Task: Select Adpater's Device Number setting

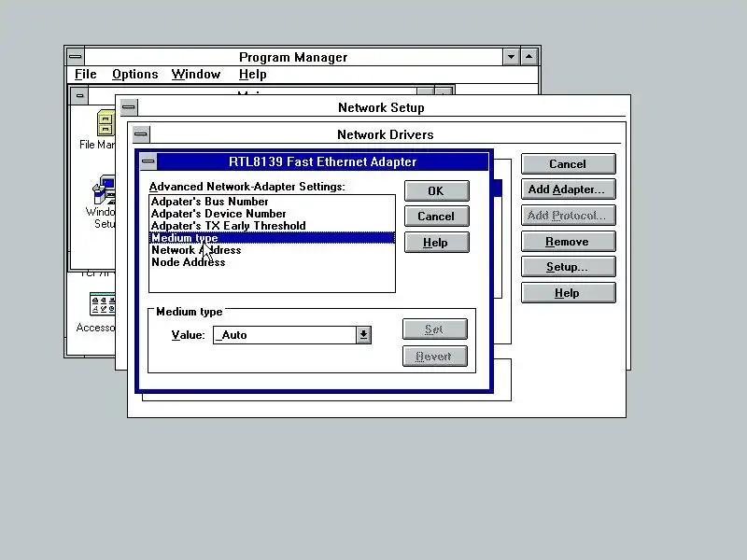Action: pyautogui.click(x=272, y=214)
